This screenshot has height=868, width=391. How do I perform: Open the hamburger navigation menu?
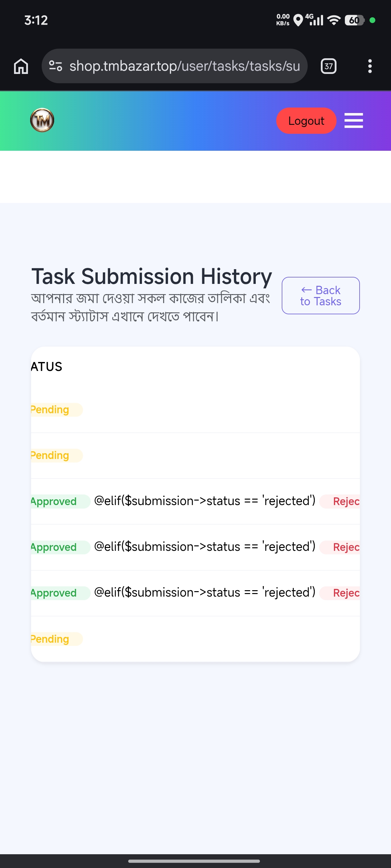click(x=354, y=121)
